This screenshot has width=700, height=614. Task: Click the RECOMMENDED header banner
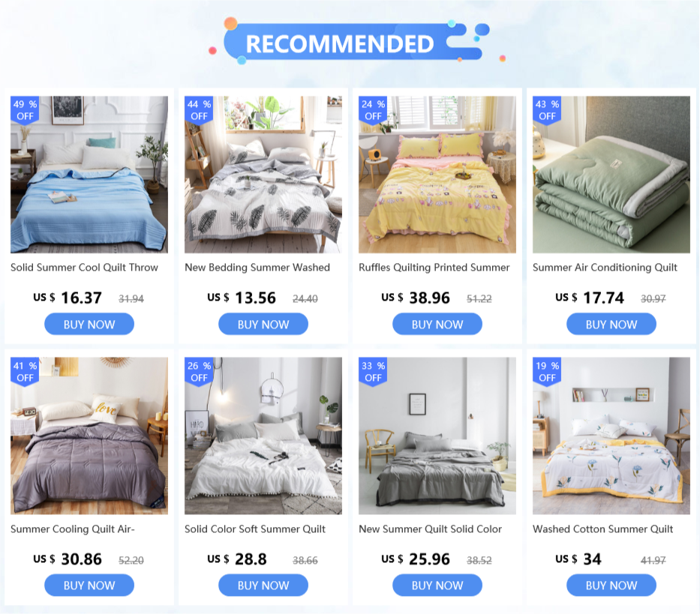(351, 42)
